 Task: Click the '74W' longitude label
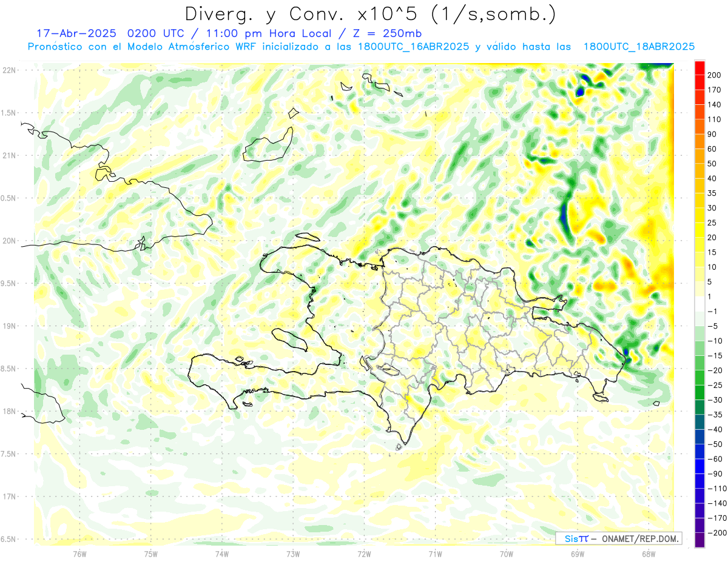(x=221, y=553)
